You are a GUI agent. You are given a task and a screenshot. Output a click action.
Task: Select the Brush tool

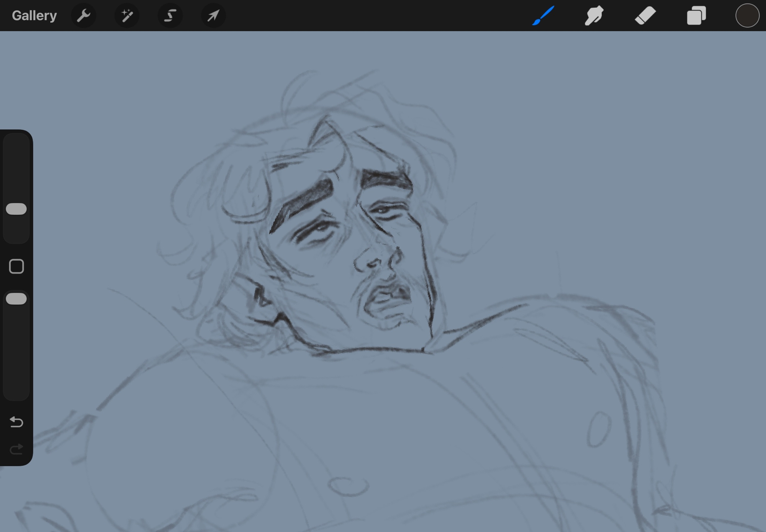click(543, 16)
